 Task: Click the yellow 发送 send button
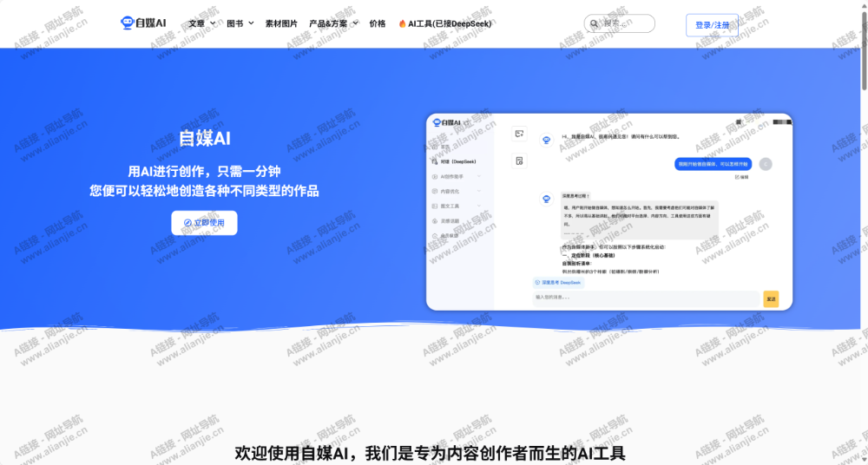pyautogui.click(x=771, y=299)
